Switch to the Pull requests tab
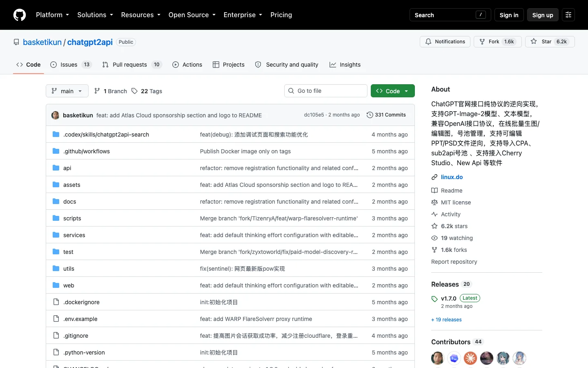 pos(132,65)
